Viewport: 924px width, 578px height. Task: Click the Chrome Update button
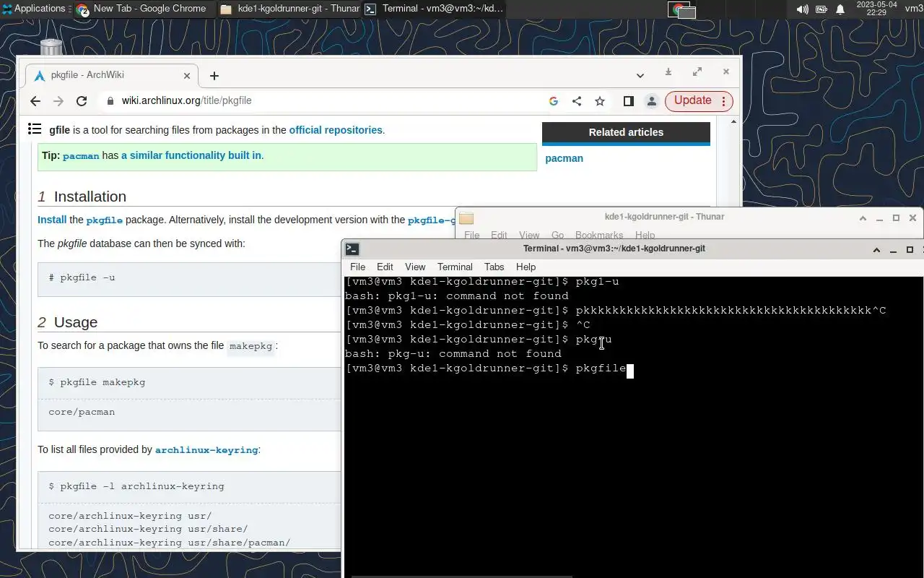(x=699, y=101)
